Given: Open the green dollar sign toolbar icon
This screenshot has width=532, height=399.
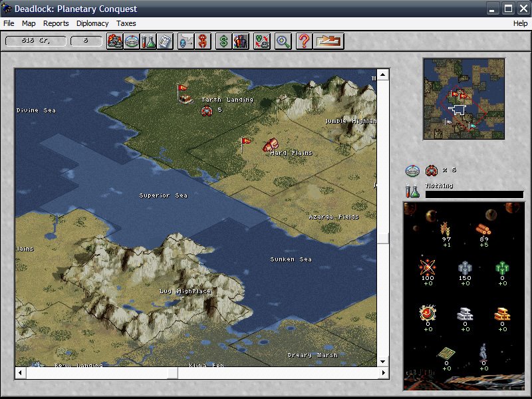Looking at the screenshot, I should [x=224, y=41].
